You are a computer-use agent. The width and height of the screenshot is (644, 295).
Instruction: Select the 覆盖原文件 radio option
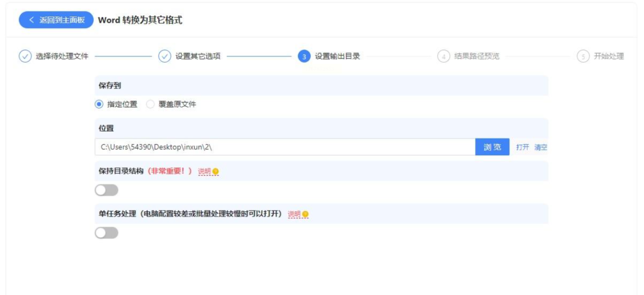150,104
